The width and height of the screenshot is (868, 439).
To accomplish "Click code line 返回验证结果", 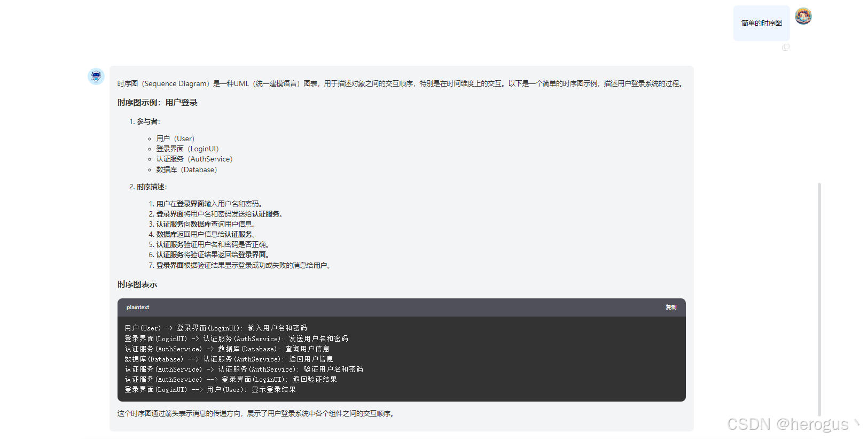I will tap(231, 379).
